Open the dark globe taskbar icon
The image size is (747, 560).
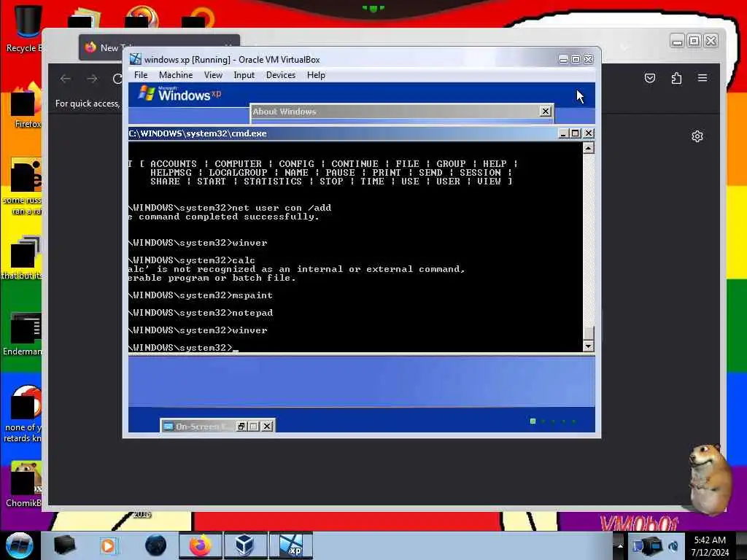tap(156, 545)
